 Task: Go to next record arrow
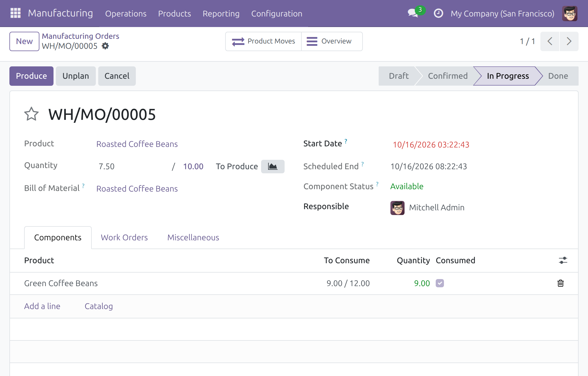[x=569, y=41]
